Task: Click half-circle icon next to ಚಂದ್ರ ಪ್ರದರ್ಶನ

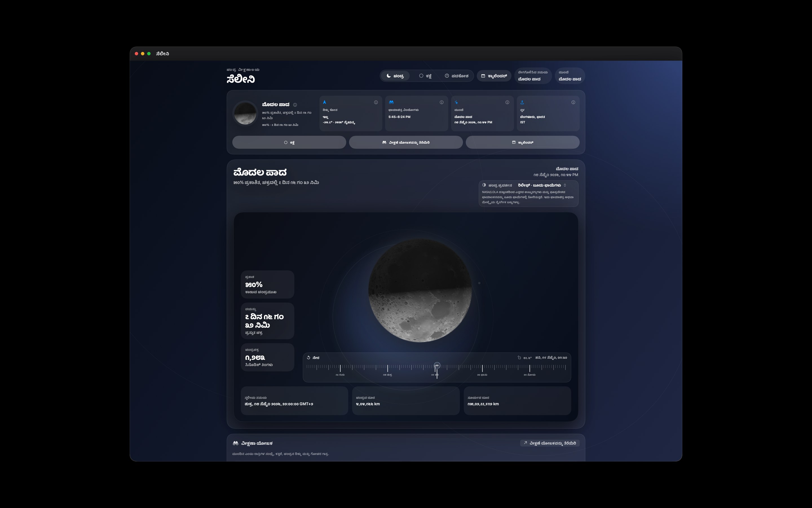Action: click(x=484, y=185)
